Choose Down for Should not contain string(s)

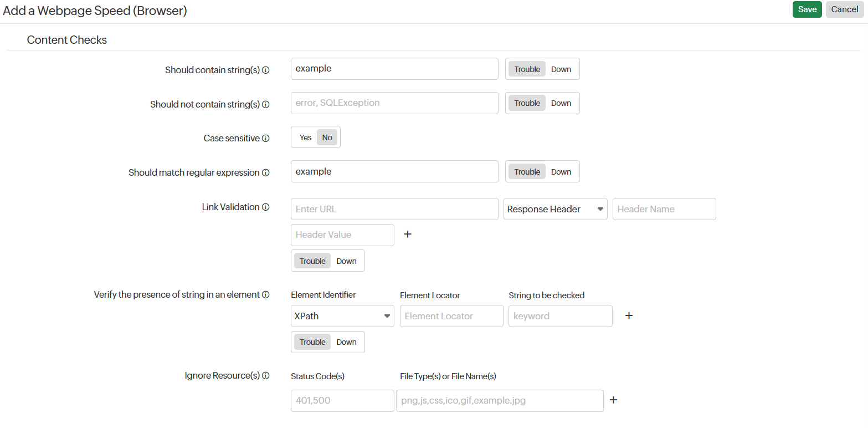coord(561,103)
